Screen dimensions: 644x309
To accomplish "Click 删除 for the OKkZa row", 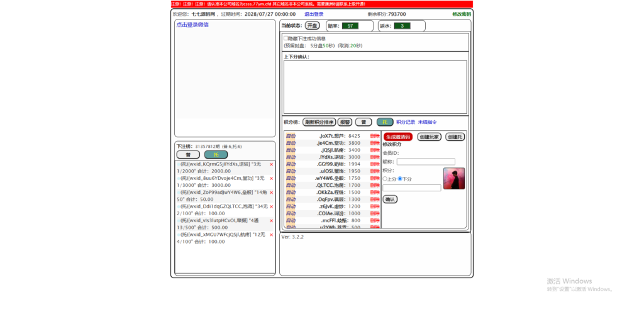I will coord(375,193).
